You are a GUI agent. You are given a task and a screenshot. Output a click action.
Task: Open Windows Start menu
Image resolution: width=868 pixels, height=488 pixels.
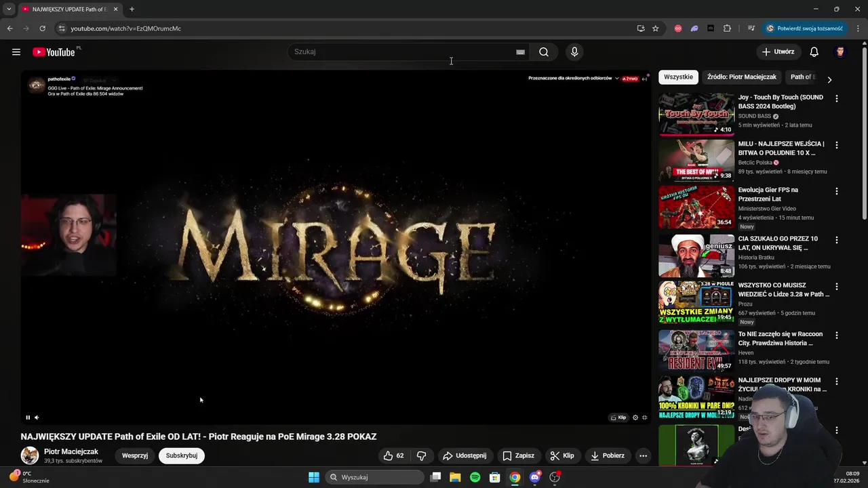(314, 477)
